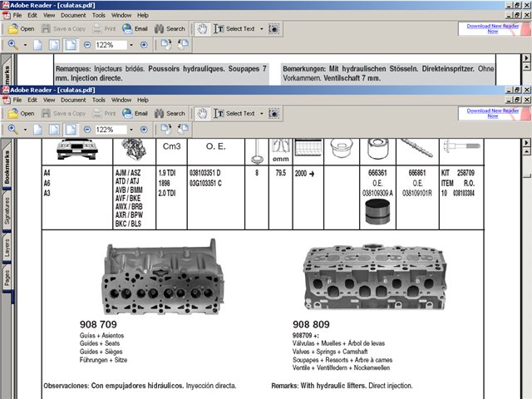532x399 pixels.
Task: Select the Hand tool in front window
Action: click(x=202, y=114)
